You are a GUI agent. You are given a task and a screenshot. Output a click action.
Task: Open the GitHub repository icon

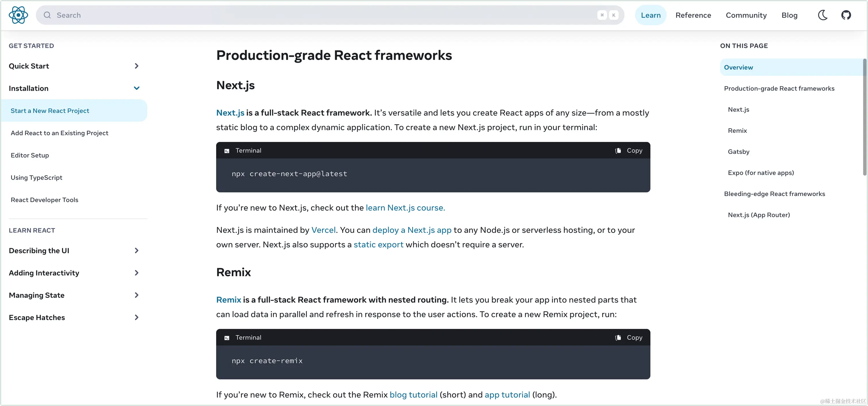(846, 15)
